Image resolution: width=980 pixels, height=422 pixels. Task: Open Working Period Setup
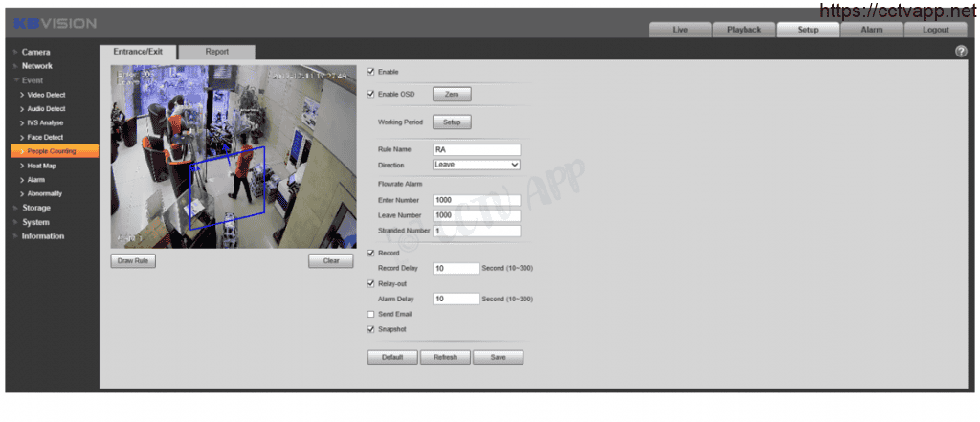click(452, 122)
